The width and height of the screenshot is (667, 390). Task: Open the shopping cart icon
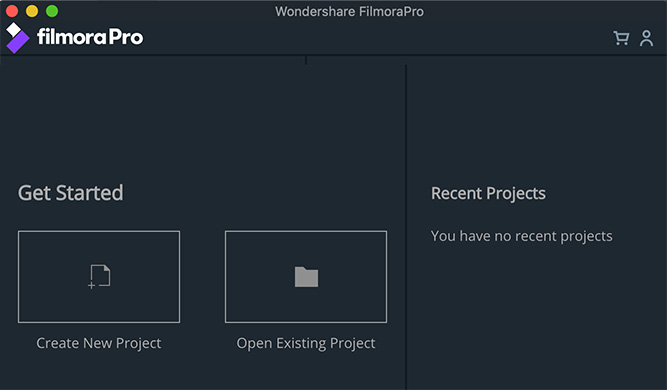coord(621,38)
